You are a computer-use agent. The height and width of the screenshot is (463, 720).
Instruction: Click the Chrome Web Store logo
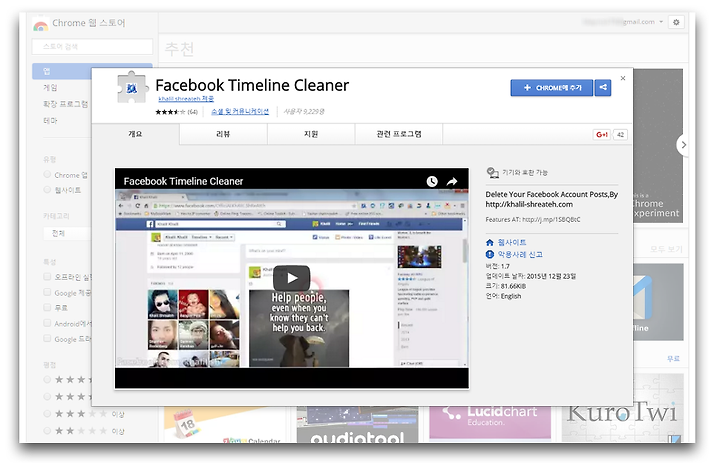pyautogui.click(x=40, y=25)
